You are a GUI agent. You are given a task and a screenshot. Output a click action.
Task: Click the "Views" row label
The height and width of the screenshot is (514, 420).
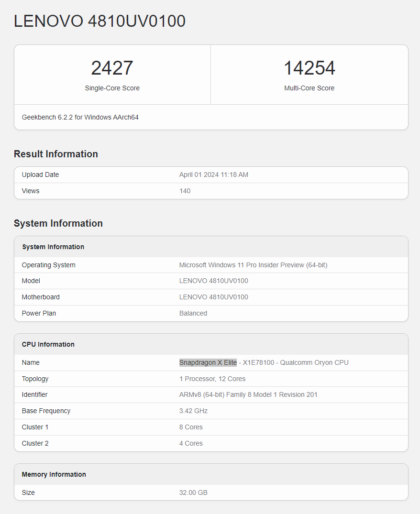31,191
